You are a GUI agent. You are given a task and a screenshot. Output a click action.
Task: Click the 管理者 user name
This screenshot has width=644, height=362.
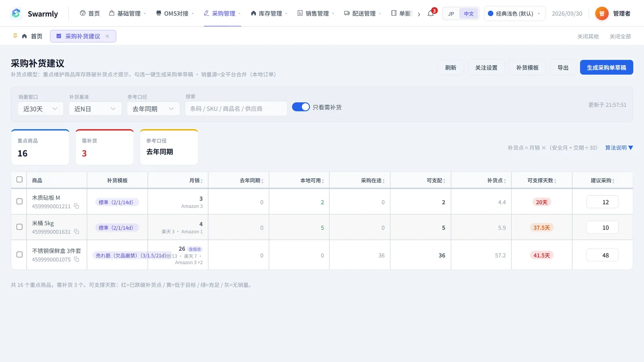622,13
